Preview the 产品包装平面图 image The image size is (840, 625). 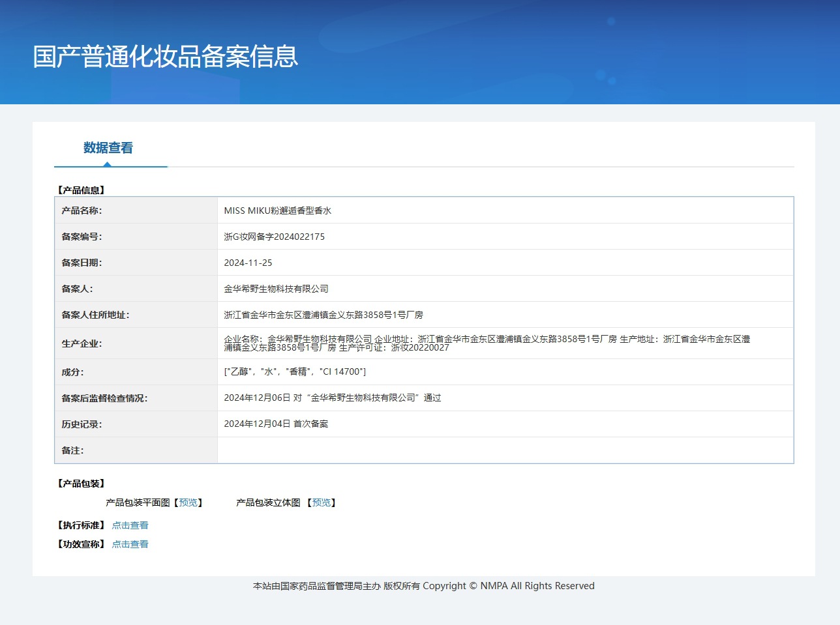[188, 502]
